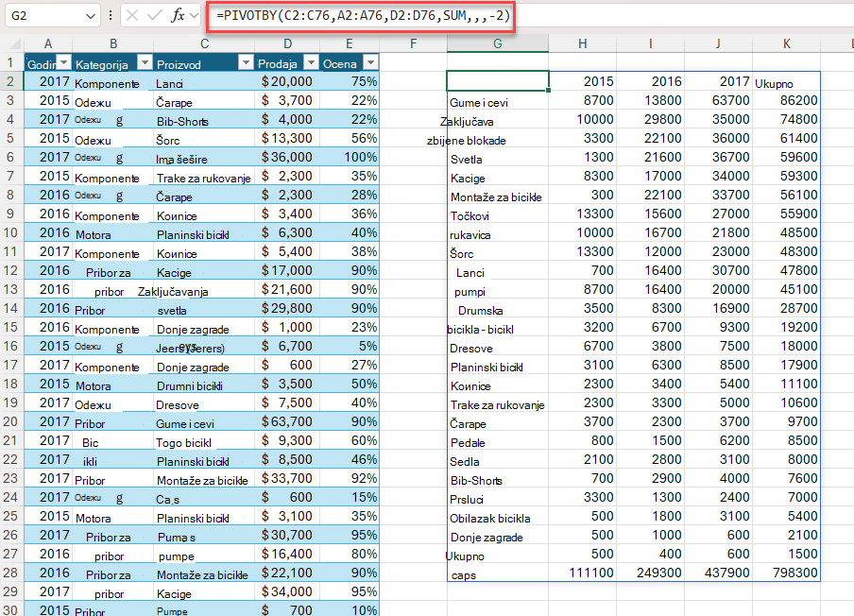Select column G header
854x616 pixels.
click(x=497, y=43)
